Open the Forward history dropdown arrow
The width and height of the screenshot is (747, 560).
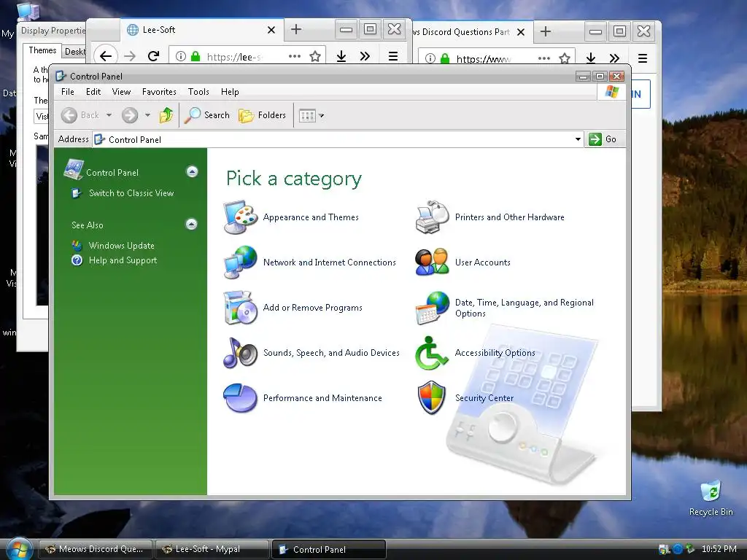click(147, 115)
